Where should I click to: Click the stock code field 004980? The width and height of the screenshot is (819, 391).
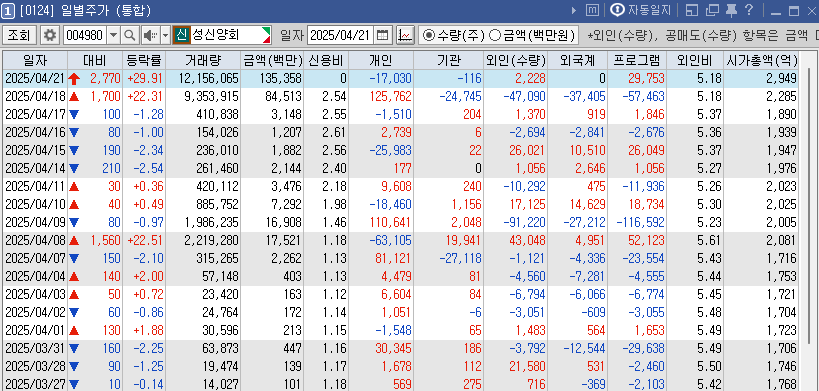click(x=85, y=35)
